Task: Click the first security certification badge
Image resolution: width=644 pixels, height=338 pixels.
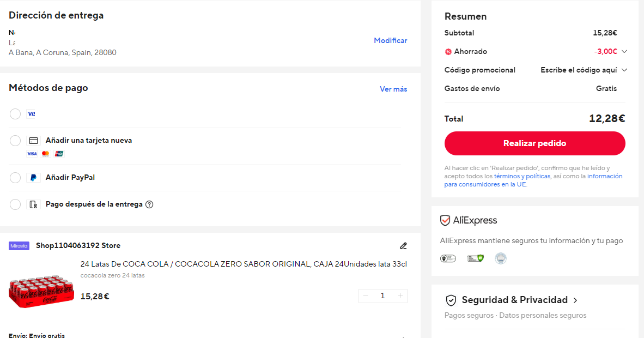Action: click(x=448, y=258)
